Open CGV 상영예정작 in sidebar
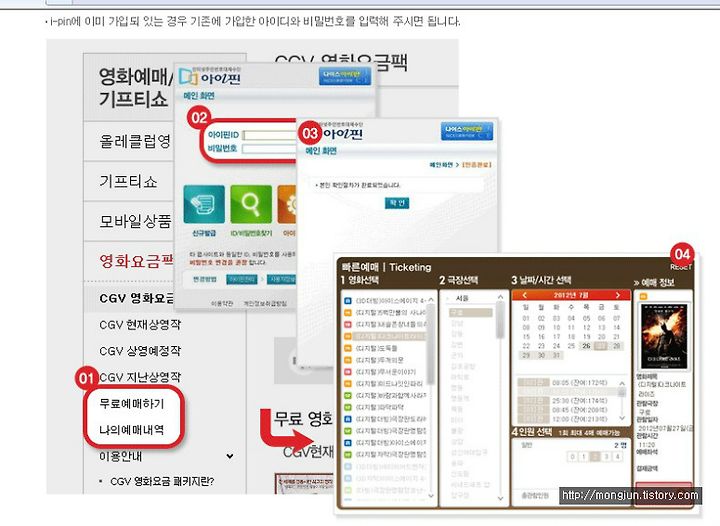 (x=140, y=351)
